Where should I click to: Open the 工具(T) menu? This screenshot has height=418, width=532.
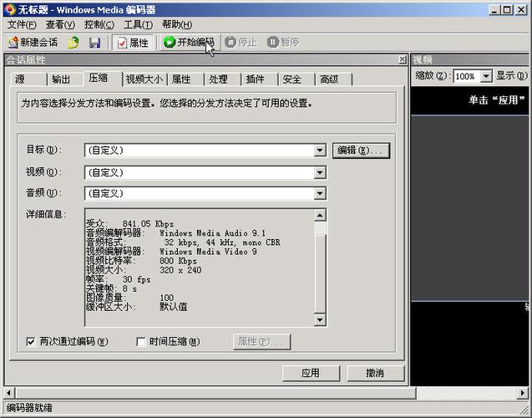pyautogui.click(x=138, y=24)
